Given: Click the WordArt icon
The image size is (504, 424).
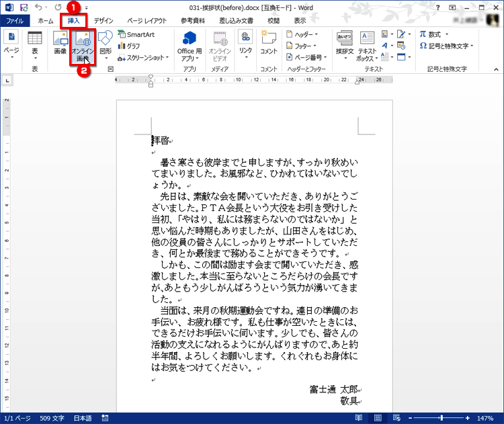Looking at the screenshot, I should 387,46.
